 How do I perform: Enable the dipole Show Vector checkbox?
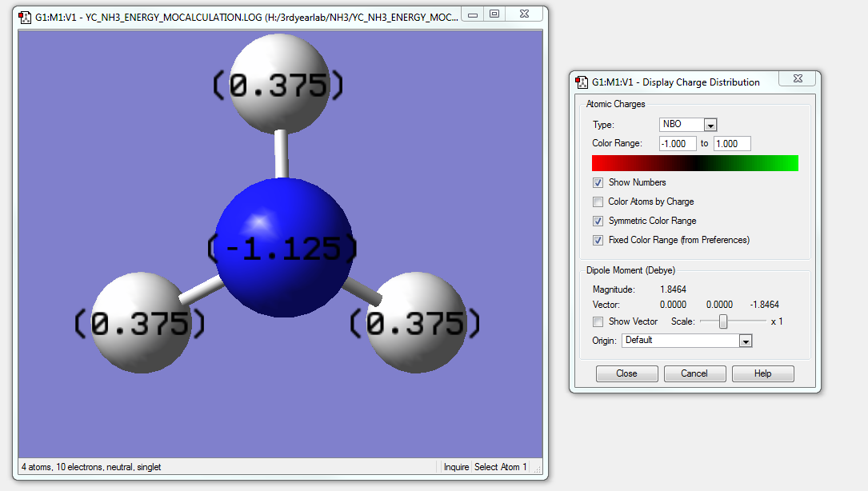pos(598,321)
